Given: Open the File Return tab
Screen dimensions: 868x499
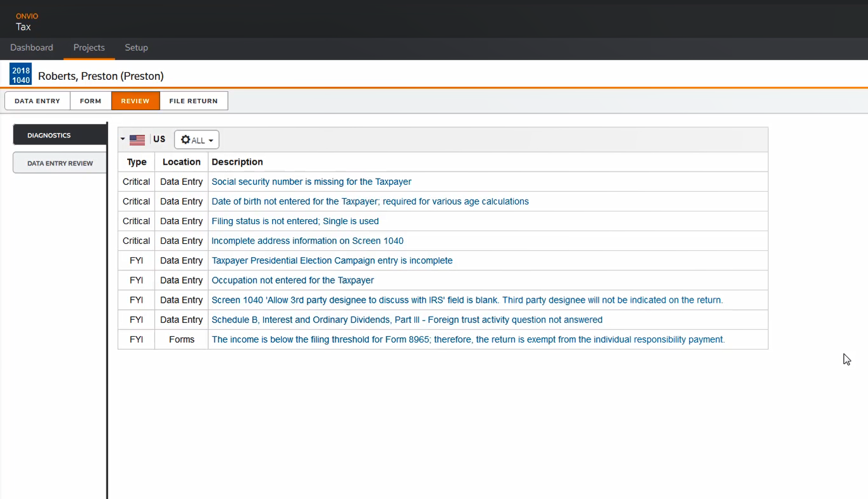Looking at the screenshot, I should coord(194,101).
